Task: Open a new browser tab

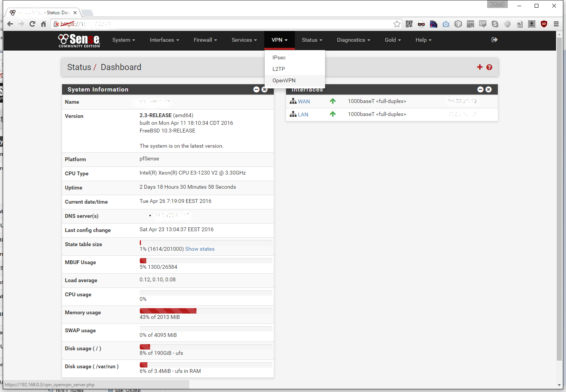Action: [x=87, y=13]
